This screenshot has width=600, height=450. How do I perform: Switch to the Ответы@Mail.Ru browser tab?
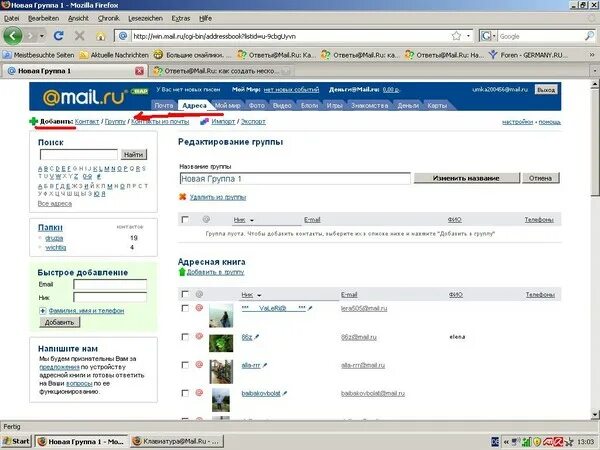coord(220,71)
